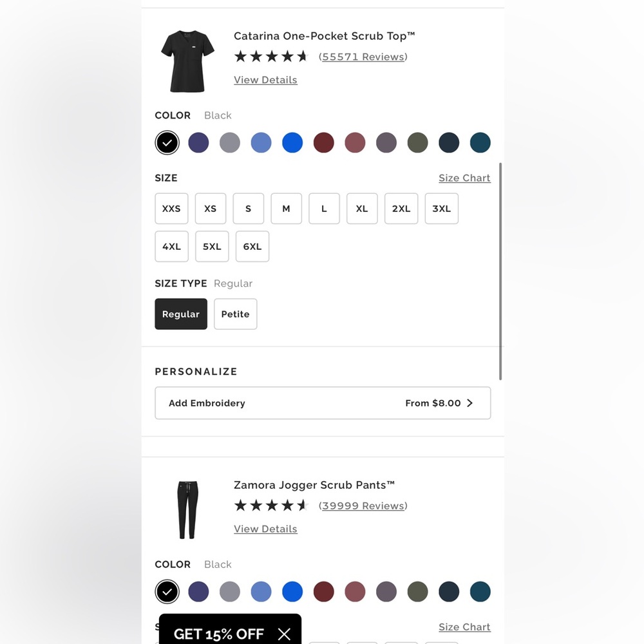View Details of Zamora Jogger Scrub Pants

tap(265, 529)
